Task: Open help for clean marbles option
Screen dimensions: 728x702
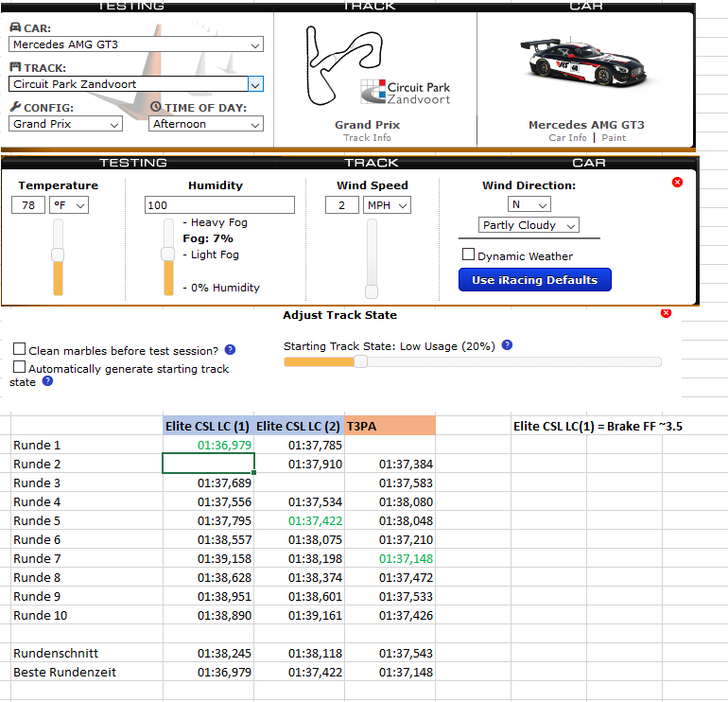Action: (230, 350)
